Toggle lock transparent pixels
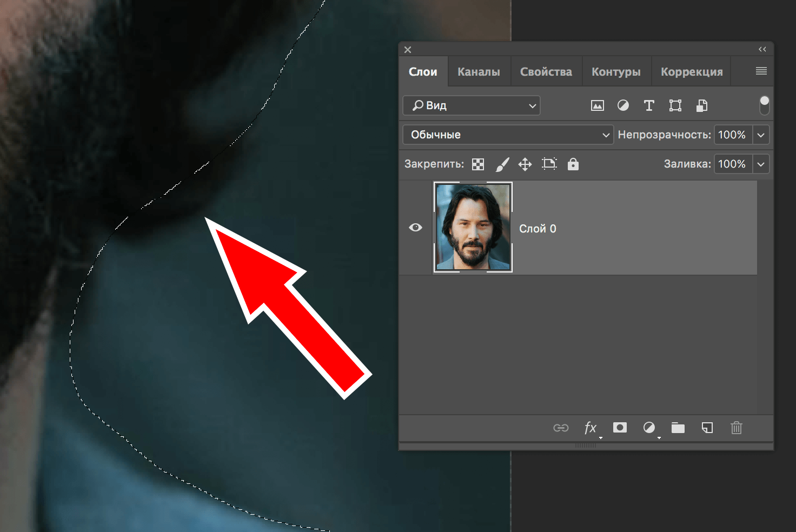Image resolution: width=796 pixels, height=532 pixels. tap(478, 164)
